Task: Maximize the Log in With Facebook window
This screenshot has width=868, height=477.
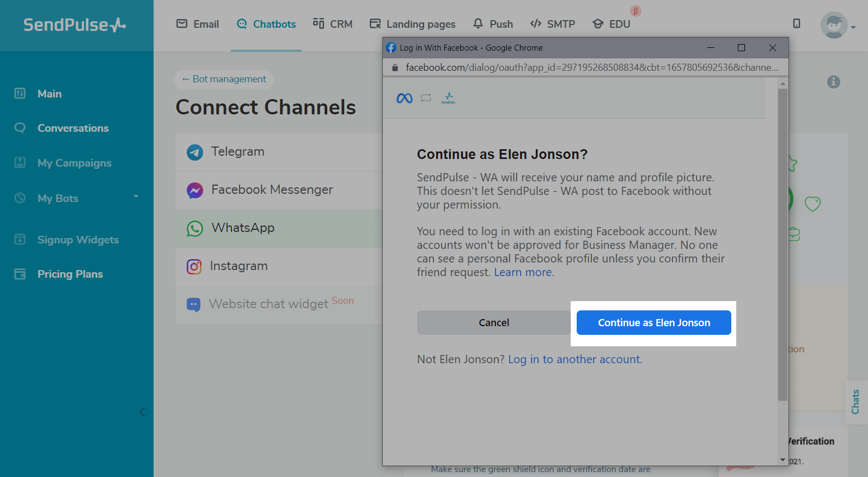Action: 741,47
